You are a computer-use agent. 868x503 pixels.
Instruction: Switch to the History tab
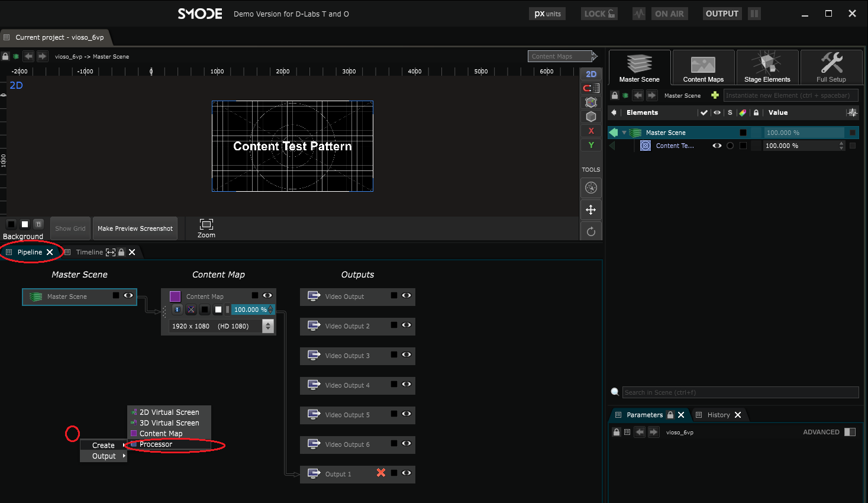point(718,415)
